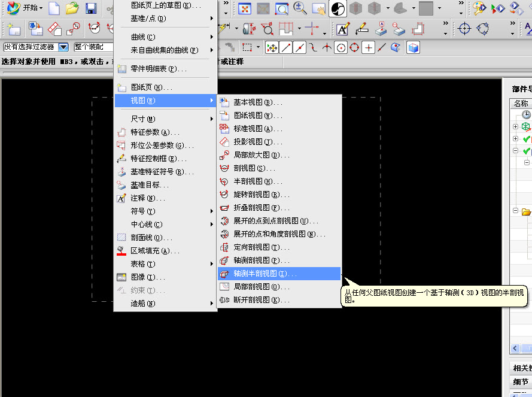The image size is (532, 397).
Task: Click the datum target icon
Action: (399, 29)
